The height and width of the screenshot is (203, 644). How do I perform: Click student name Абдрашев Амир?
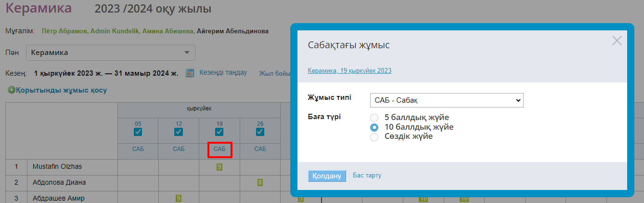pos(58,198)
